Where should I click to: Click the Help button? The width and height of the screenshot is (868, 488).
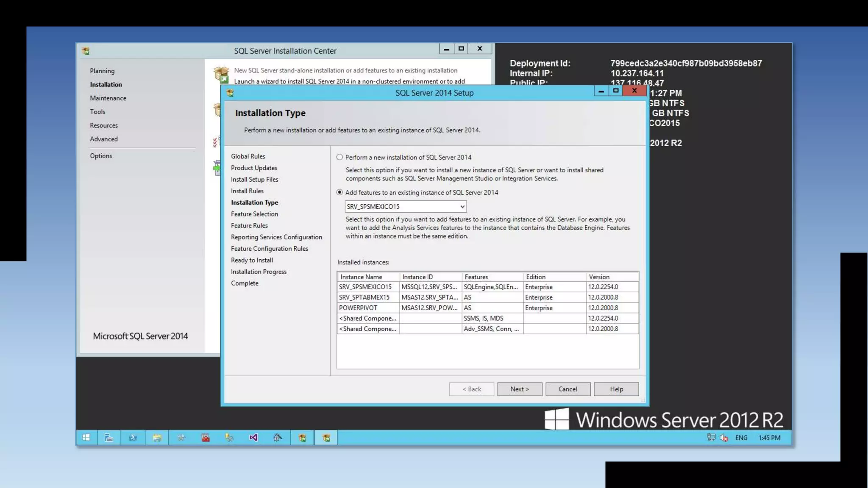coord(616,389)
